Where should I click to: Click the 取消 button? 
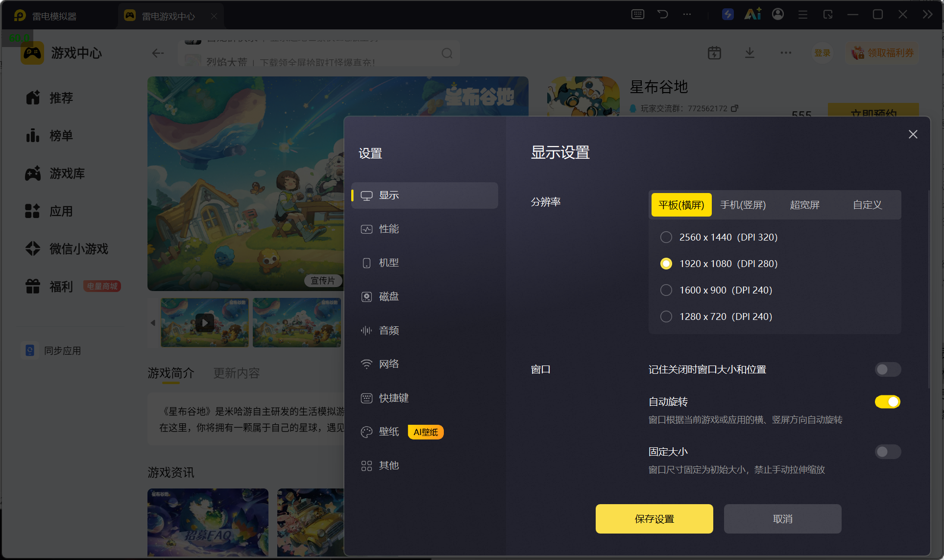[x=782, y=519]
